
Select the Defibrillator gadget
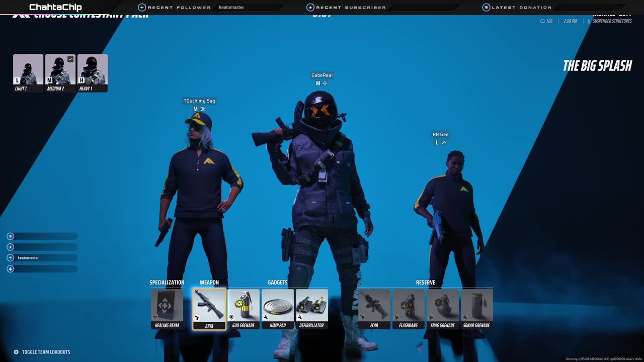(312, 309)
